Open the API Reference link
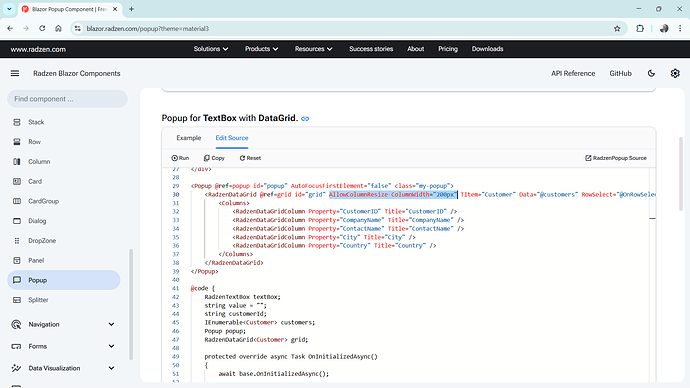Screen dimensions: 690x388 (573, 73)
